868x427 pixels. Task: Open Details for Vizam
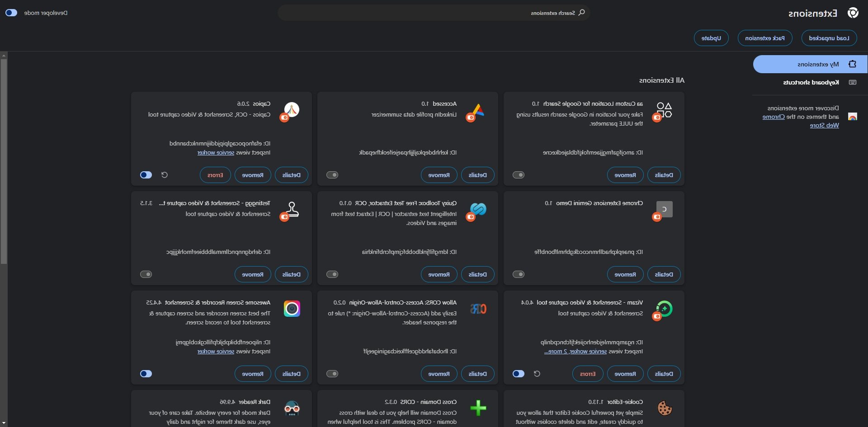[664, 374]
